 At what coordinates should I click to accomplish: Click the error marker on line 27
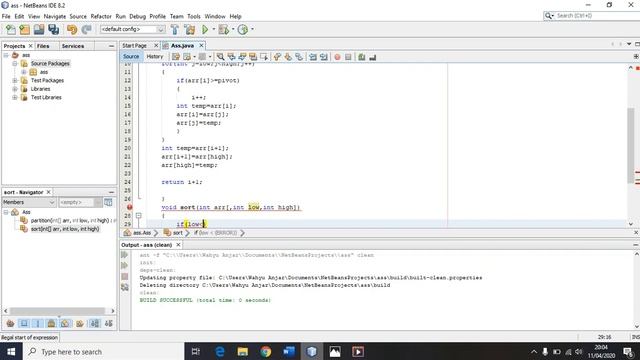click(129, 207)
